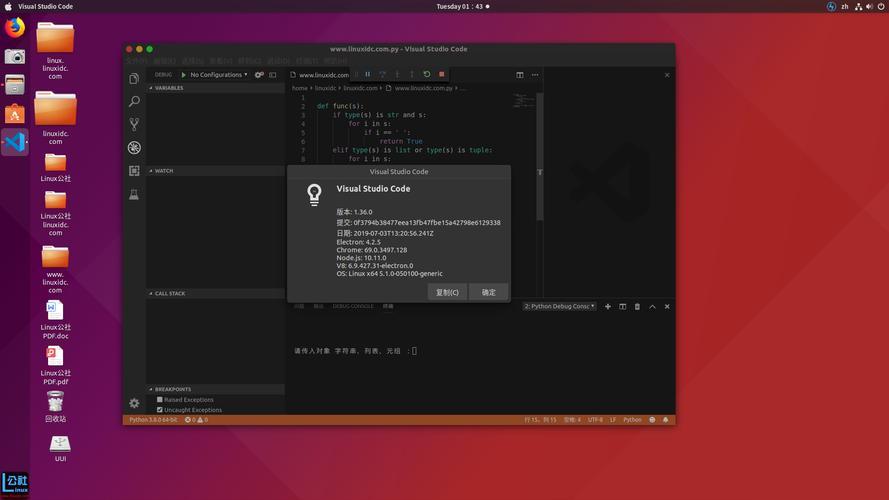Start debugging with green play arrow

(x=183, y=75)
